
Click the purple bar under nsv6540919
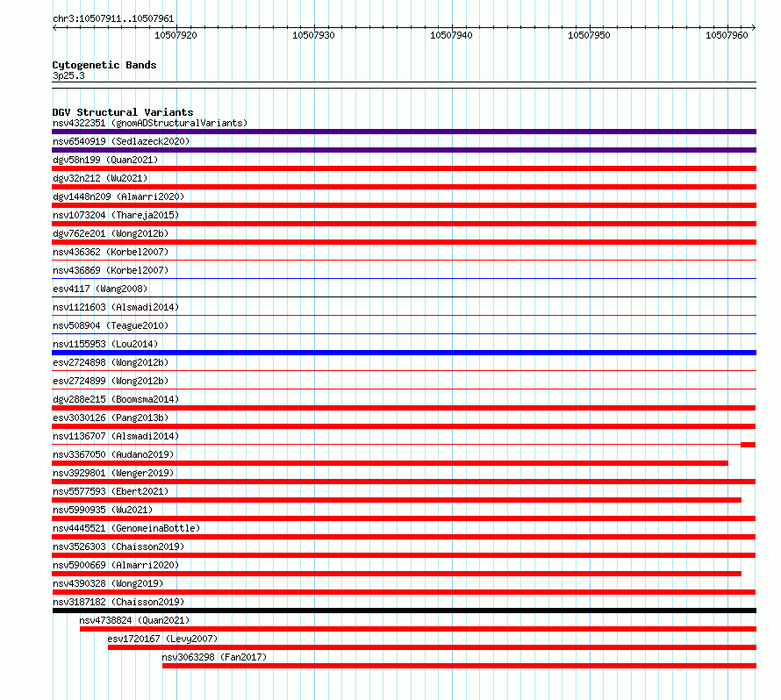point(404,150)
